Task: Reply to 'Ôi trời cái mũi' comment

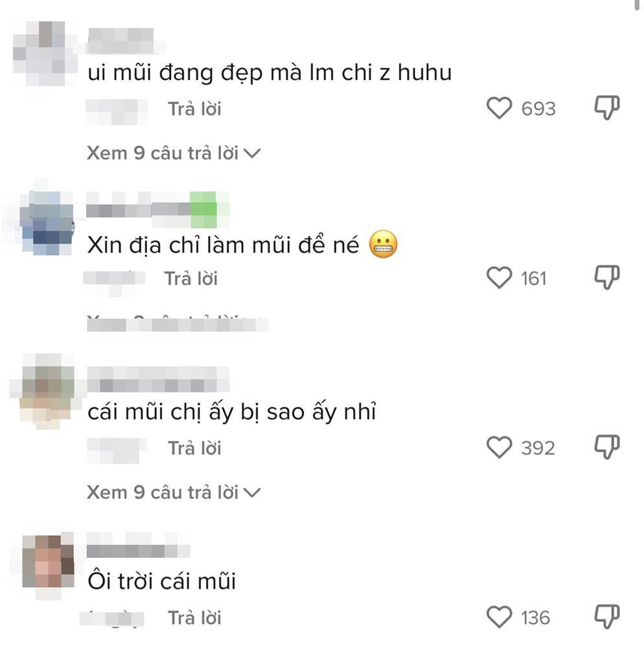Action: pyautogui.click(x=194, y=618)
